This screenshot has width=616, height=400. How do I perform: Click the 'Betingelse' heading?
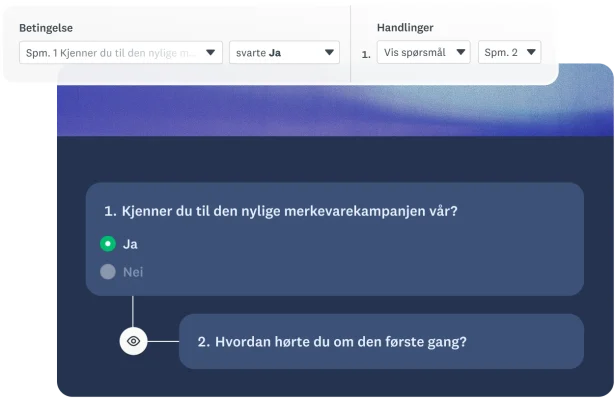tap(46, 28)
